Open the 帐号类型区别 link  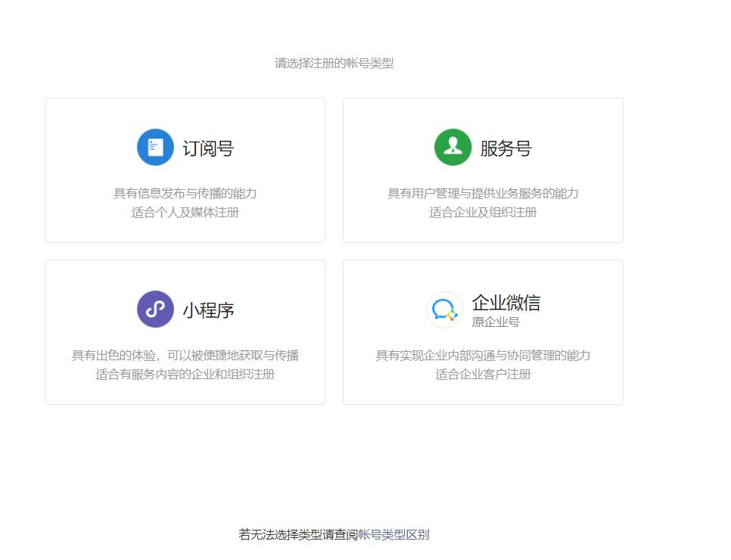(393, 534)
